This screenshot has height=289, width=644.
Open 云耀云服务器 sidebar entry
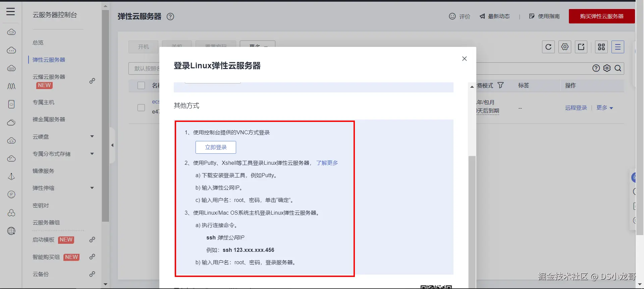click(49, 77)
